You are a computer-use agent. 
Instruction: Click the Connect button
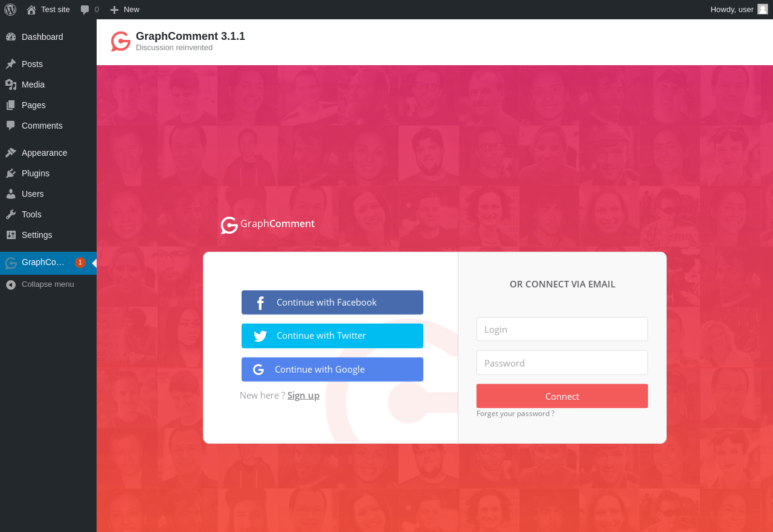(562, 396)
